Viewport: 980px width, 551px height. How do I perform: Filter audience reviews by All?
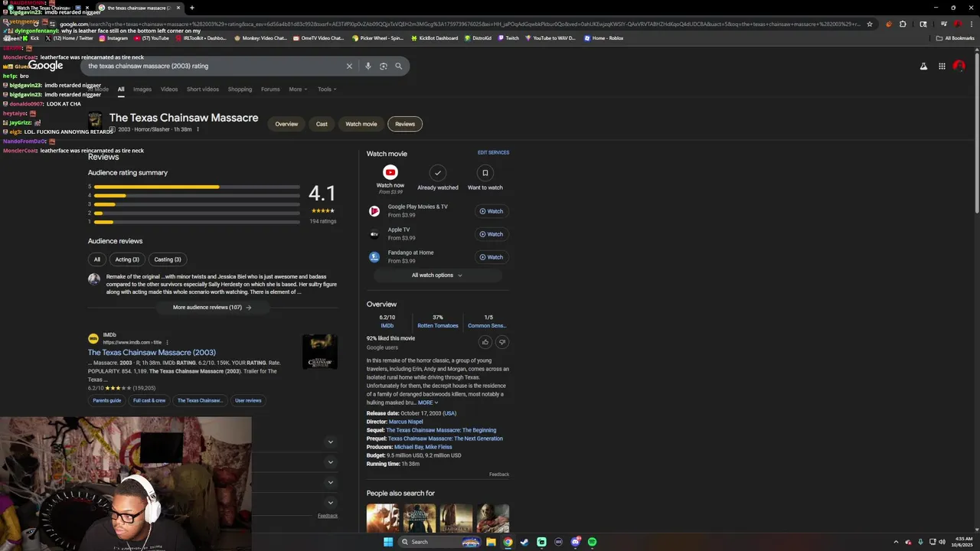point(97,259)
